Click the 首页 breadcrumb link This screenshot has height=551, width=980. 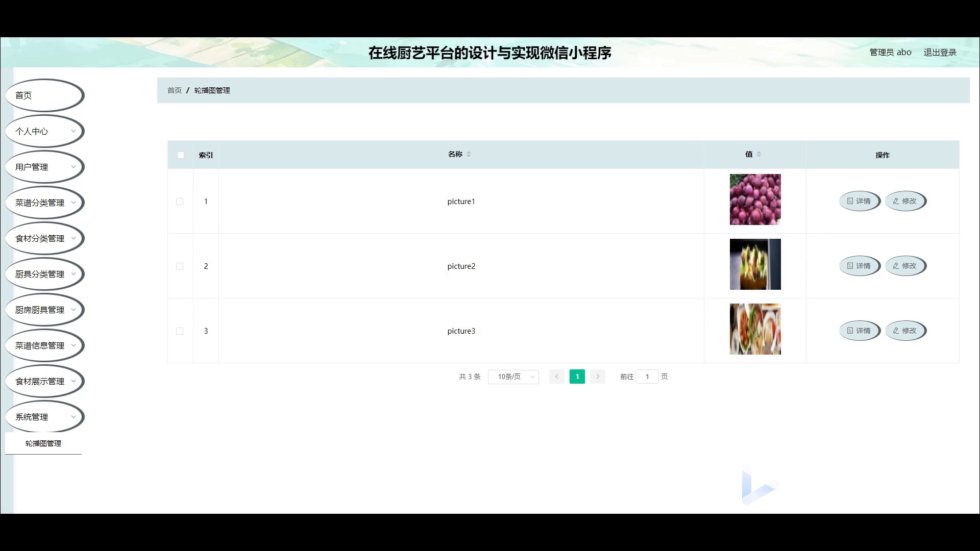coord(175,90)
